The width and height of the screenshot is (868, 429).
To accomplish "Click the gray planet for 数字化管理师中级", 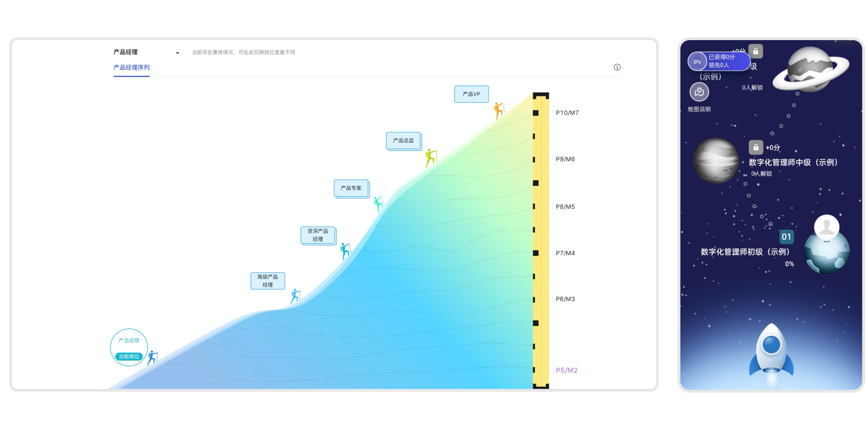I will [x=715, y=160].
